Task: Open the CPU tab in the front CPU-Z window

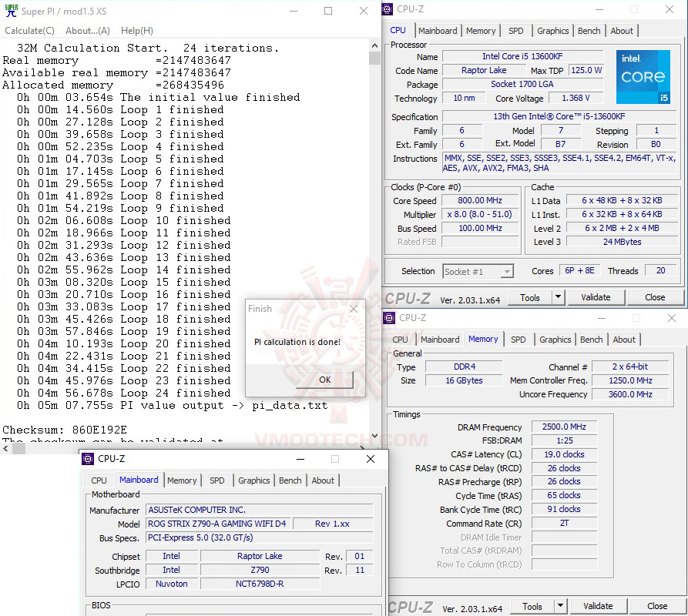Action: pyautogui.click(x=99, y=480)
